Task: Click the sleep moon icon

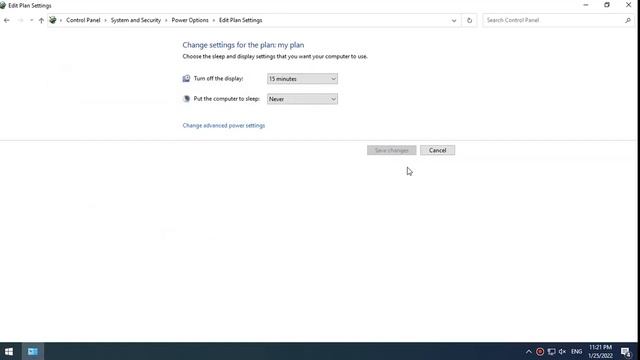Action: [x=187, y=98]
